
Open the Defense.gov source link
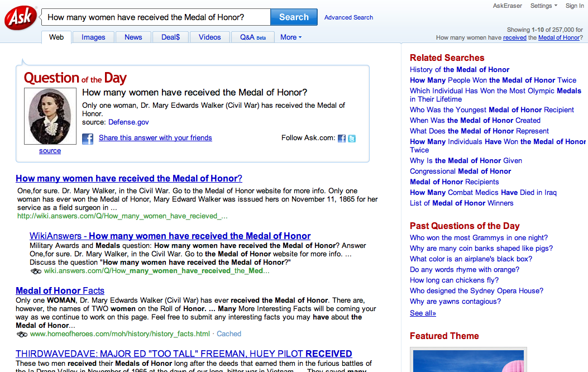coord(128,122)
